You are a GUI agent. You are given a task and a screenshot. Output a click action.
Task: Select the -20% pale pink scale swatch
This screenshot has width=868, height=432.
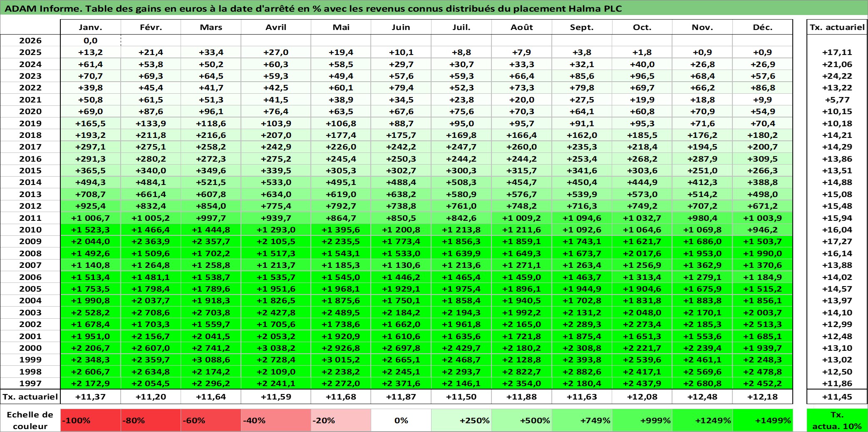pyautogui.click(x=341, y=420)
